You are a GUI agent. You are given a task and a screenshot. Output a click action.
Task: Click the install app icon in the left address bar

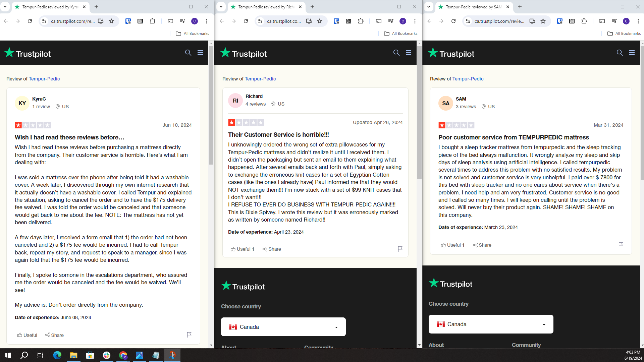tap(101, 21)
